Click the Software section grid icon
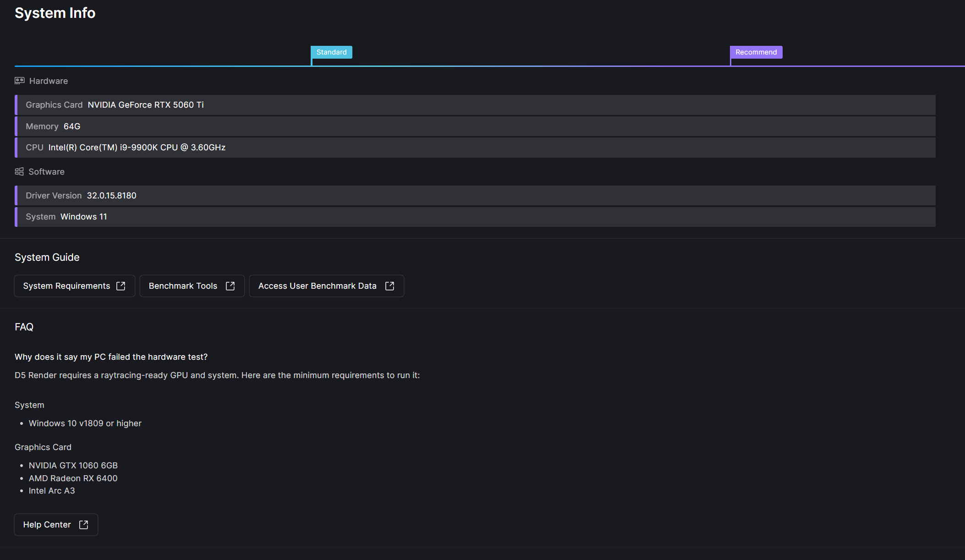Viewport: 965px width, 560px height. 19,171
